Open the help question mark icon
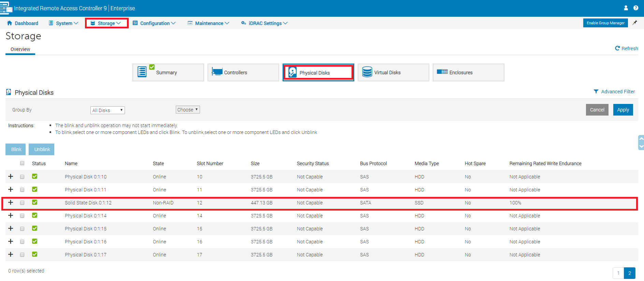Viewport: 644px width, 281px height. [x=636, y=8]
